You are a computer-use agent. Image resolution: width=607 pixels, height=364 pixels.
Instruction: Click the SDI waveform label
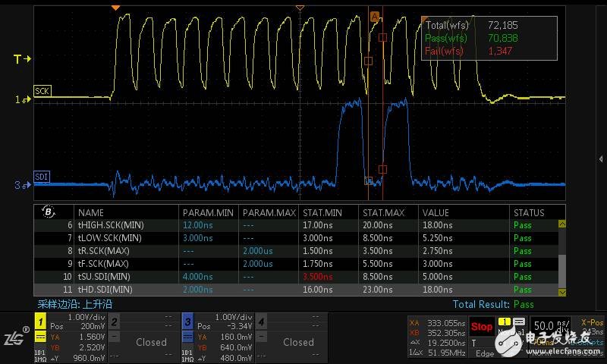pyautogui.click(x=42, y=177)
